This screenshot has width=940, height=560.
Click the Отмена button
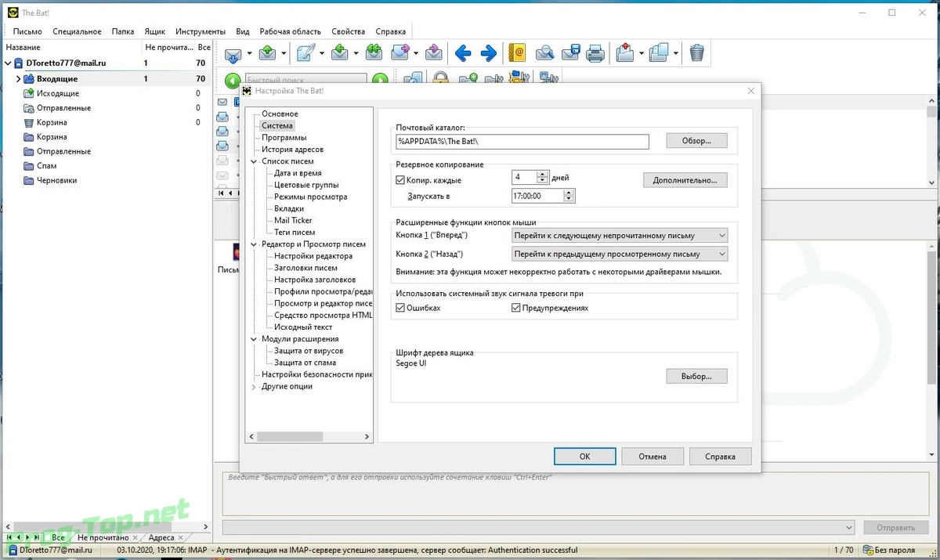pos(653,457)
